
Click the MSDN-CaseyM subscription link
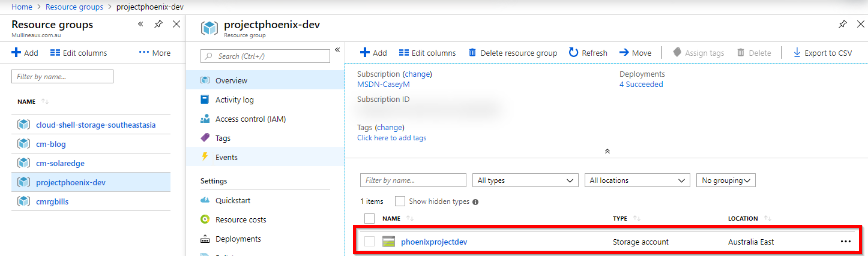tap(383, 85)
